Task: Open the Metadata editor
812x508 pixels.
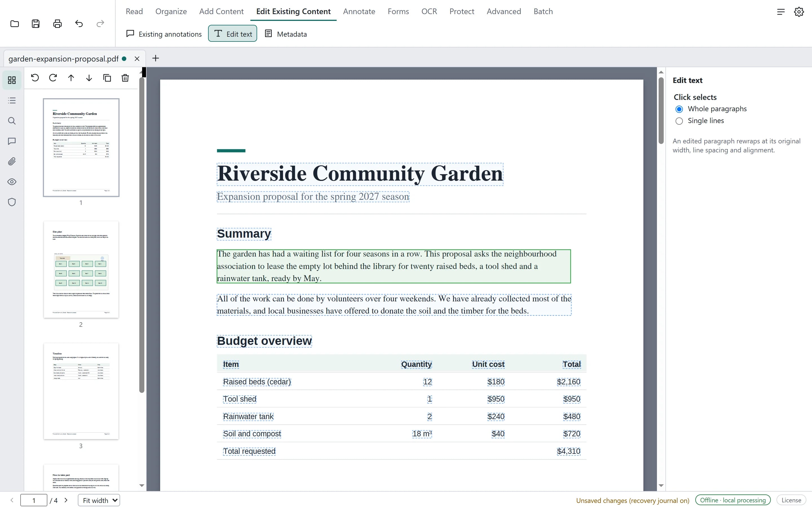Action: (286, 34)
